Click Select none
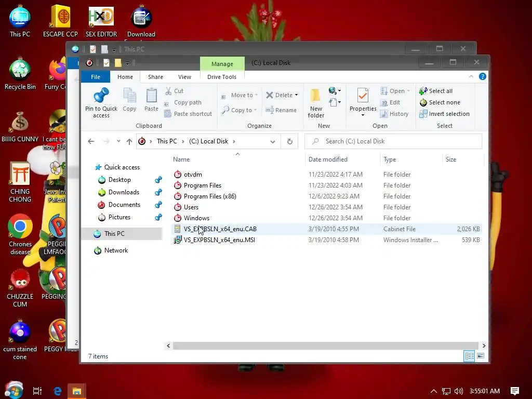Viewport: 532px width, 399px height. click(440, 102)
